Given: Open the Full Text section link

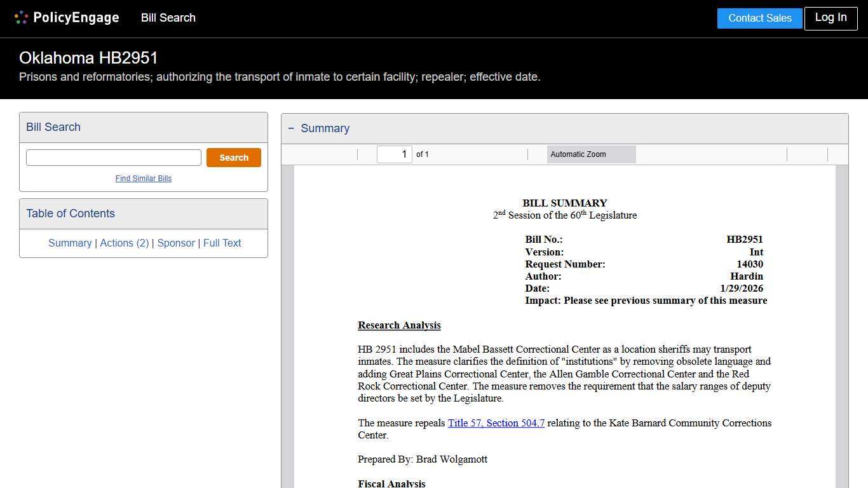Looking at the screenshot, I should tap(222, 243).
